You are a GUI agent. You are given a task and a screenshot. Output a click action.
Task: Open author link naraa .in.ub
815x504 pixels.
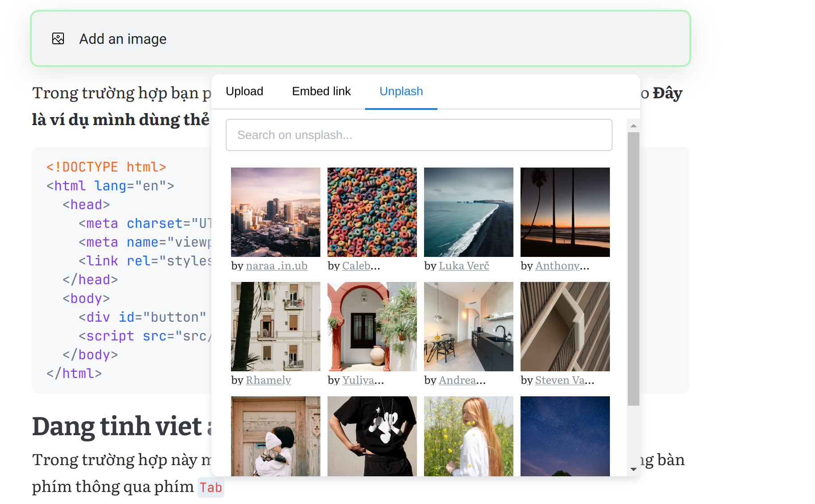pos(277,266)
